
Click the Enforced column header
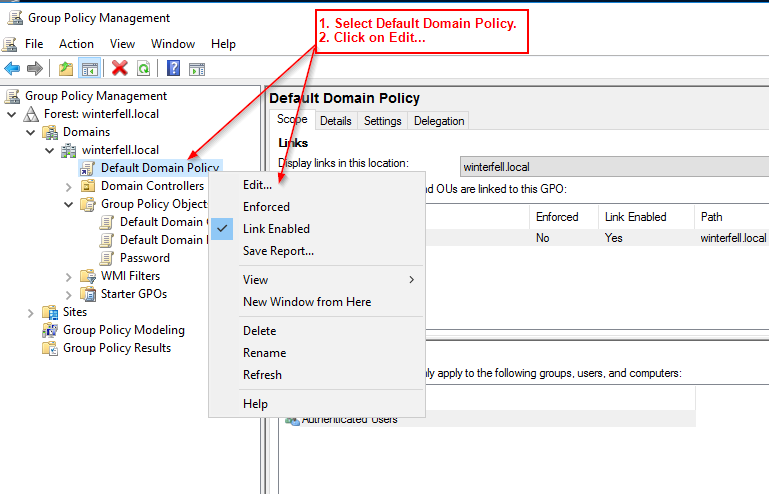(563, 217)
